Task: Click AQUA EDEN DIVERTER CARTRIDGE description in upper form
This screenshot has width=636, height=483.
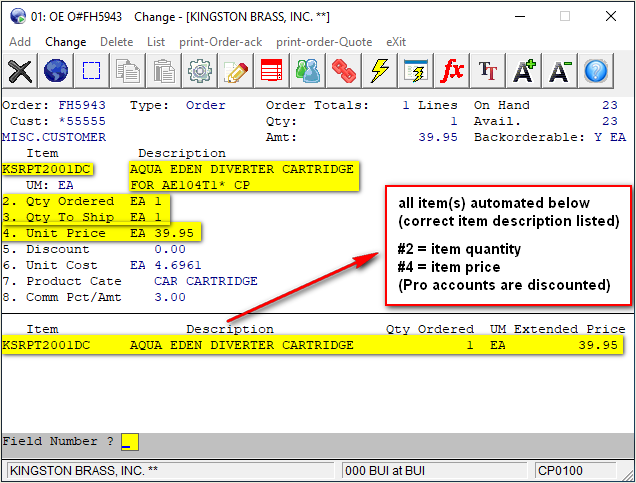Action: pos(242,169)
